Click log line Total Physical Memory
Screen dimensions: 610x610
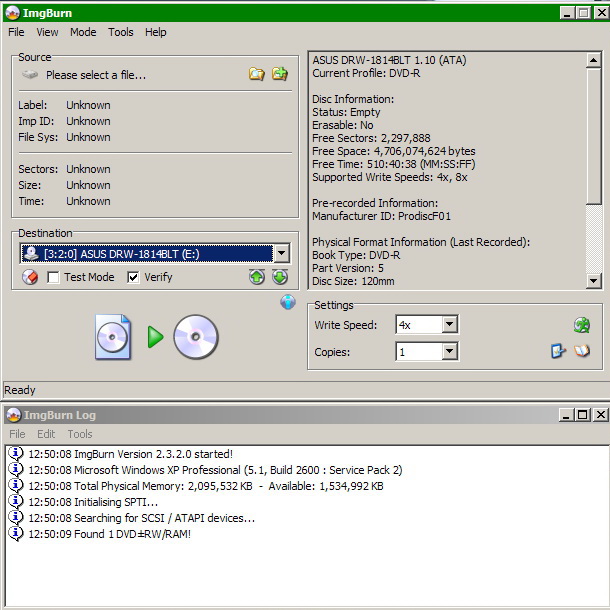pyautogui.click(x=206, y=486)
